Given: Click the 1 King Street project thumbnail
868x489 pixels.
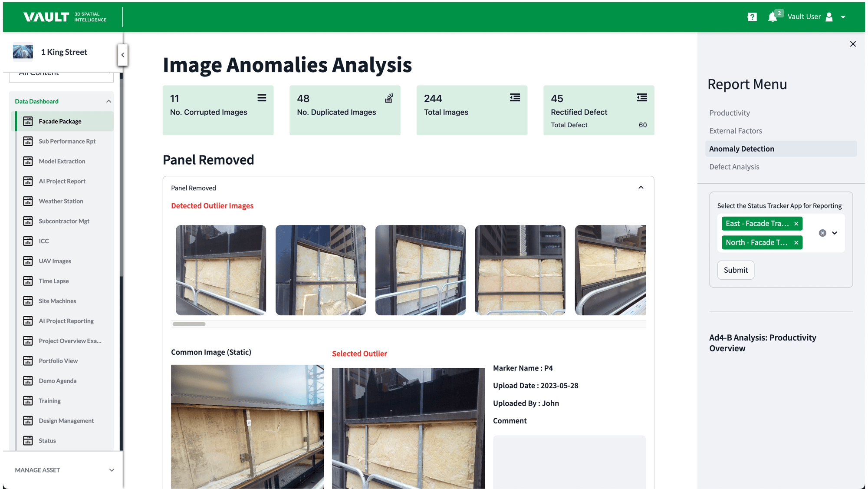Looking at the screenshot, I should pos(23,52).
